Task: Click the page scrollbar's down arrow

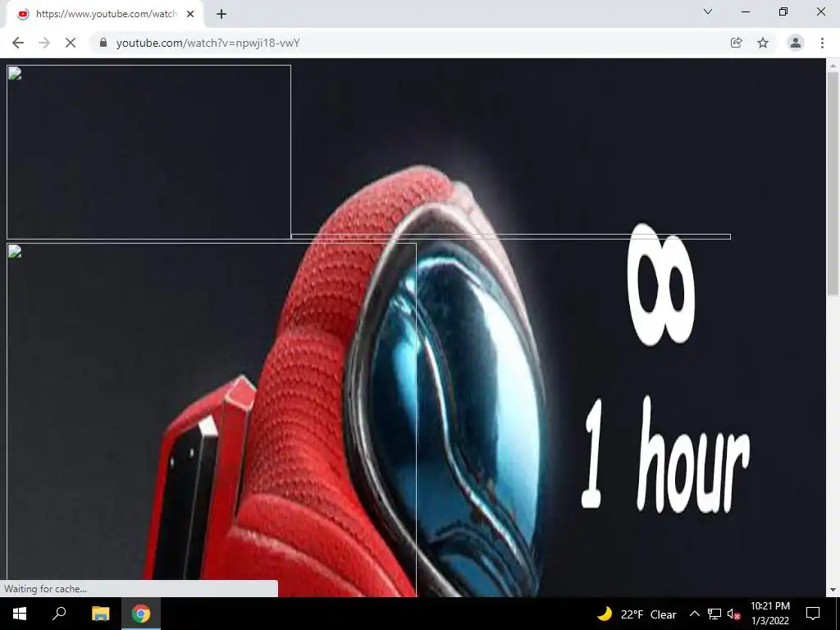Action: point(833,590)
